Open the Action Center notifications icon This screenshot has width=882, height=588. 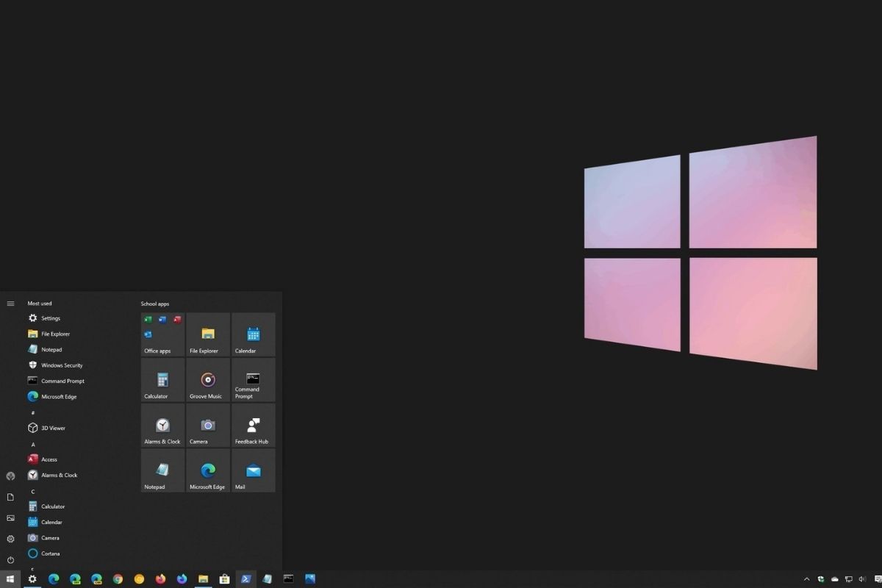point(878,579)
